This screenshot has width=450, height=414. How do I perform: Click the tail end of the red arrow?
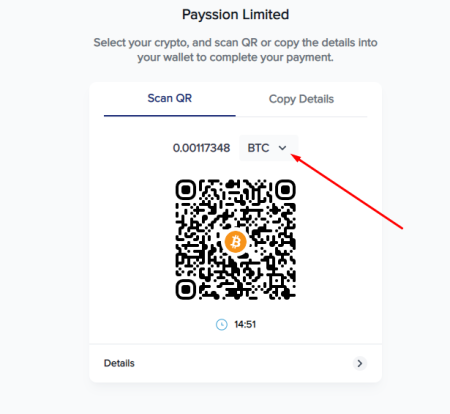401,228
